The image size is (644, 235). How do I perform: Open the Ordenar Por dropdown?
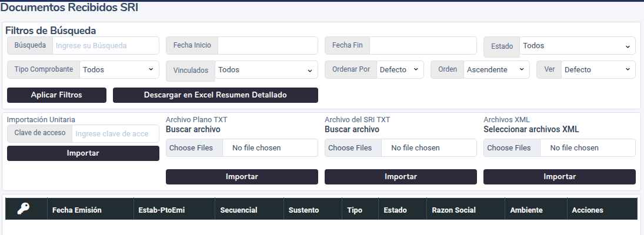[400, 70]
